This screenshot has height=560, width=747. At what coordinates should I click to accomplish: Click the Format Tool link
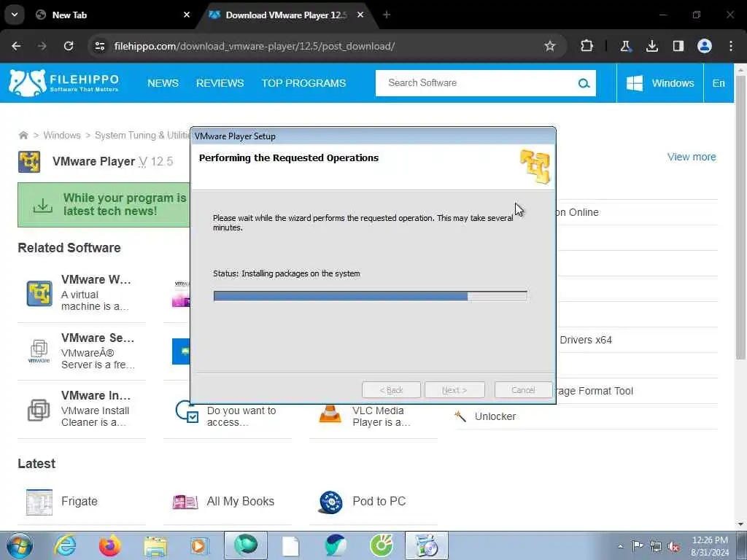pyautogui.click(x=595, y=391)
